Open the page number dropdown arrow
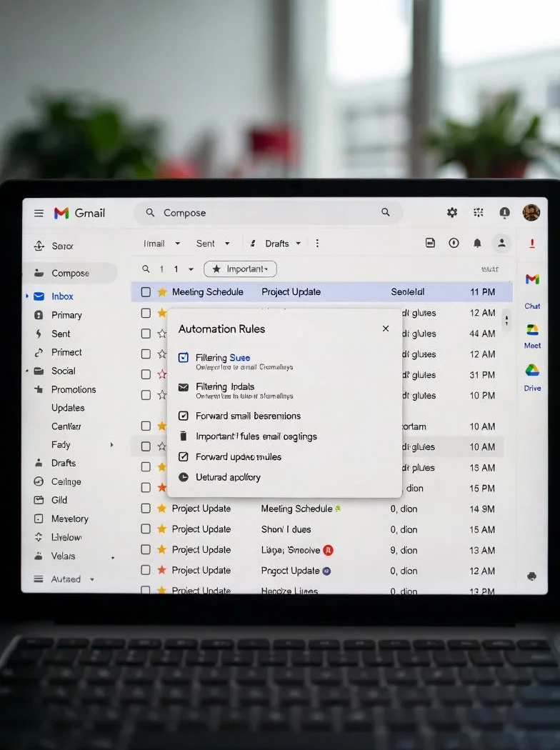Screen dimensions: 560x750 (x=191, y=269)
